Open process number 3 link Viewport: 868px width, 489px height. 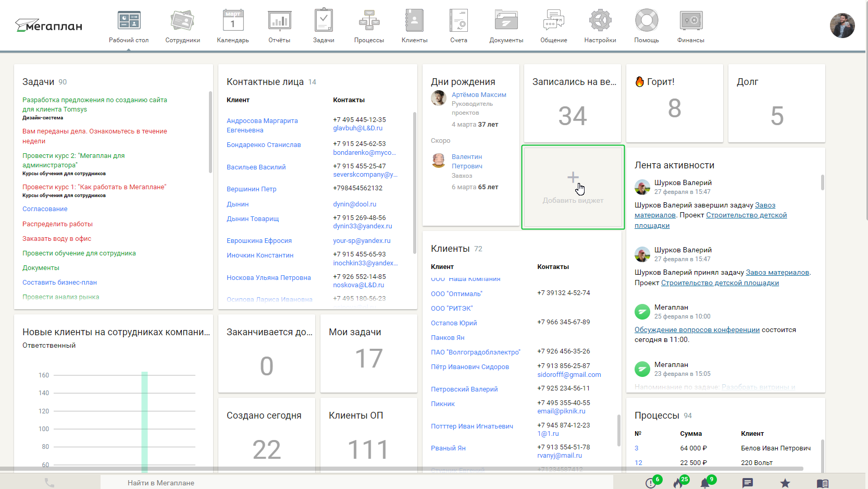(636, 448)
